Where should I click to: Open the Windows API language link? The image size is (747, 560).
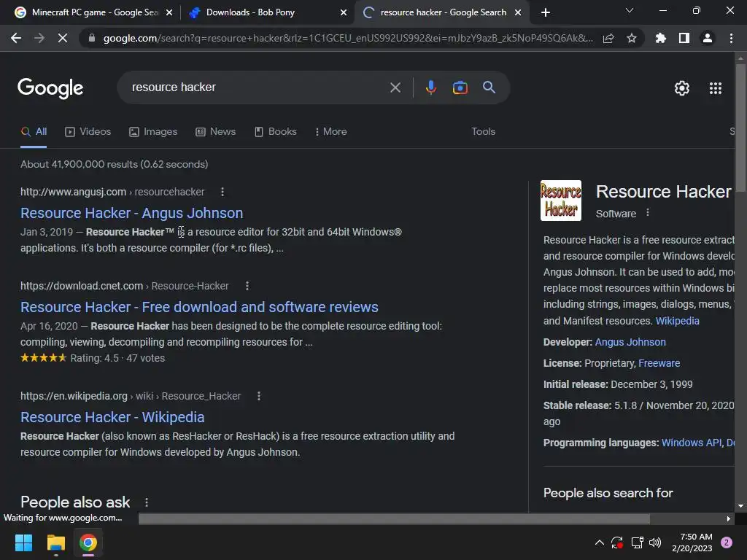(692, 443)
